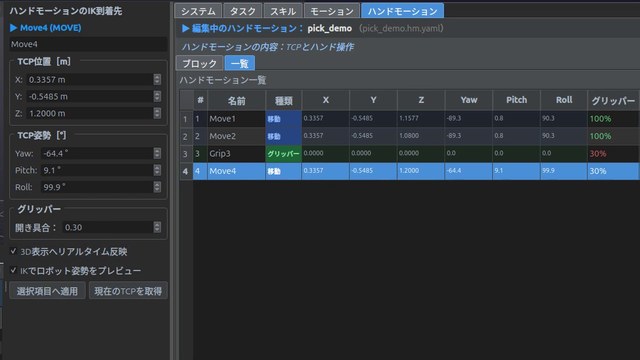640x360 pixels.
Task: Adjust the Y position spinner arrows
Action: pyautogui.click(x=157, y=96)
